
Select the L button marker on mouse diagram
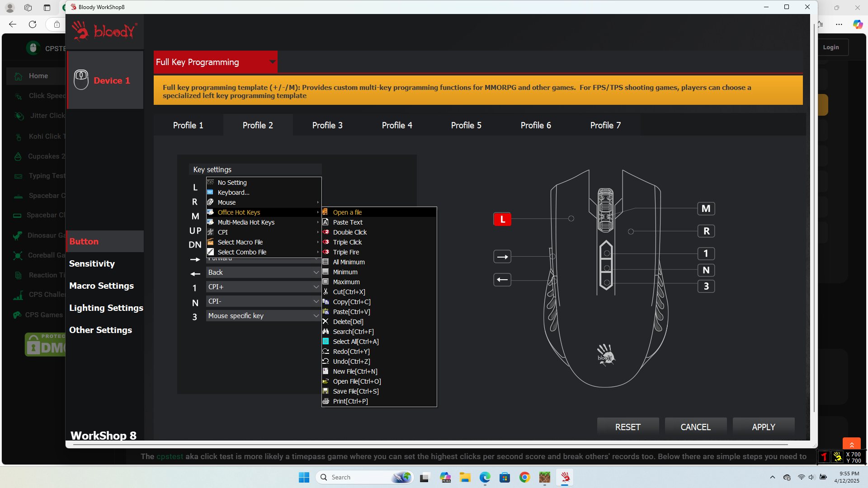(502, 219)
